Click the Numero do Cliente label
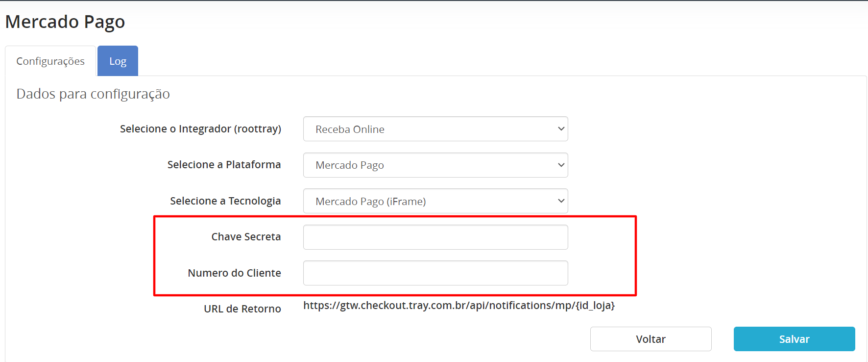Image resolution: width=868 pixels, height=362 pixels. pos(234,273)
